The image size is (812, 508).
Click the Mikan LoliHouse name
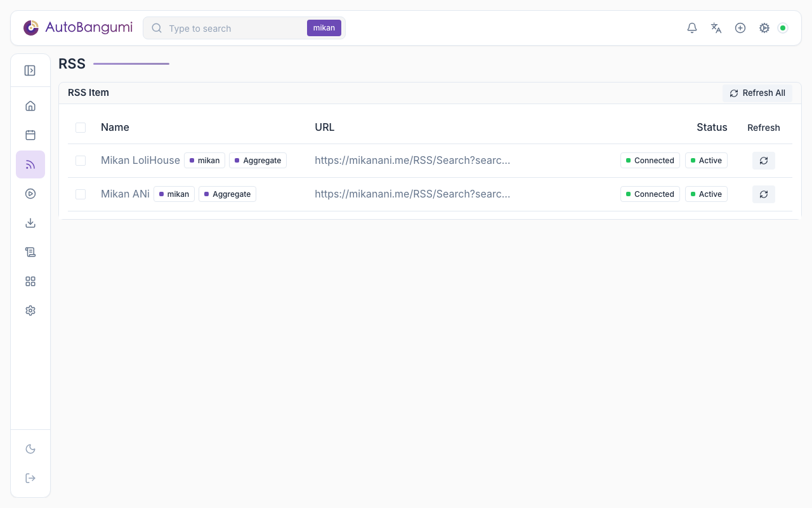tap(140, 161)
